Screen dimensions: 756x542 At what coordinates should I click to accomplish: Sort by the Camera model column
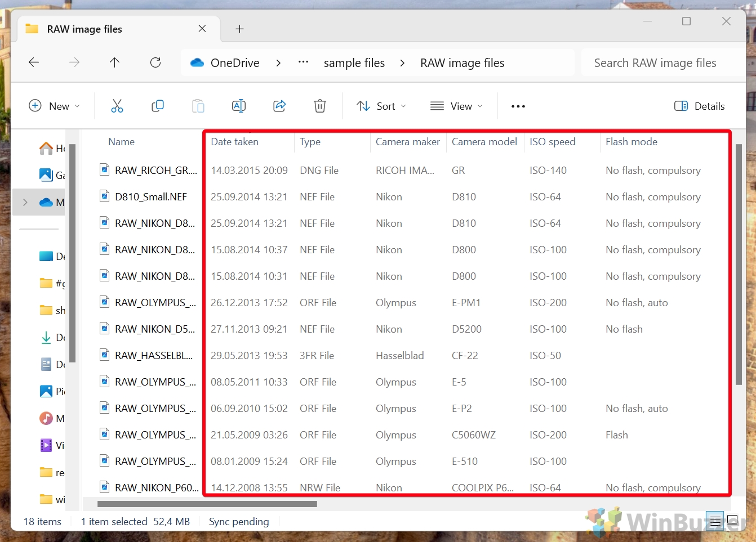click(484, 142)
